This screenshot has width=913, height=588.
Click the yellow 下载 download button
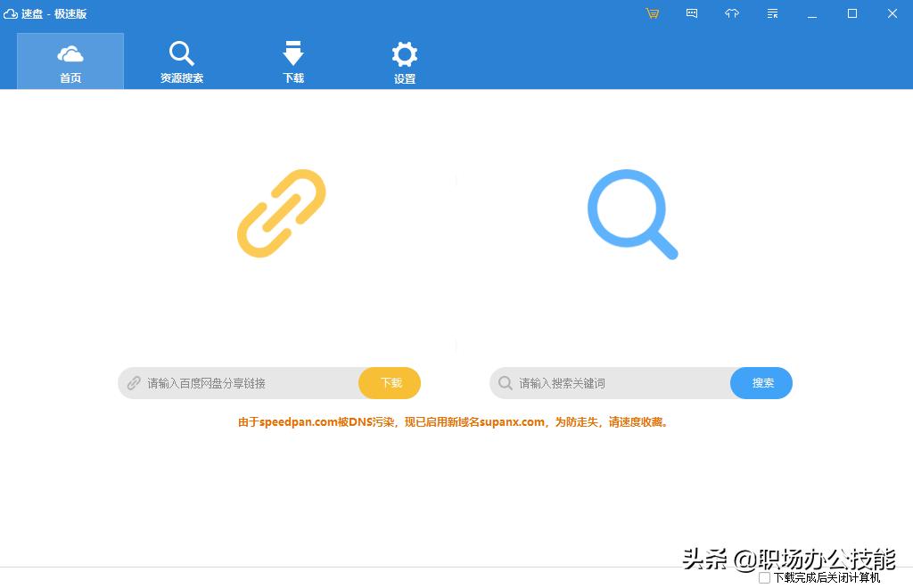pos(390,383)
